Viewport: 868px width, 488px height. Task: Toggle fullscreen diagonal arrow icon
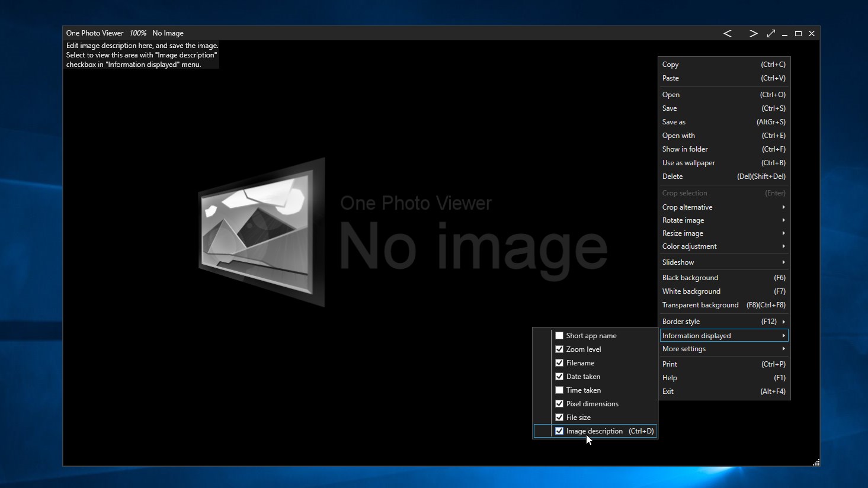(771, 34)
